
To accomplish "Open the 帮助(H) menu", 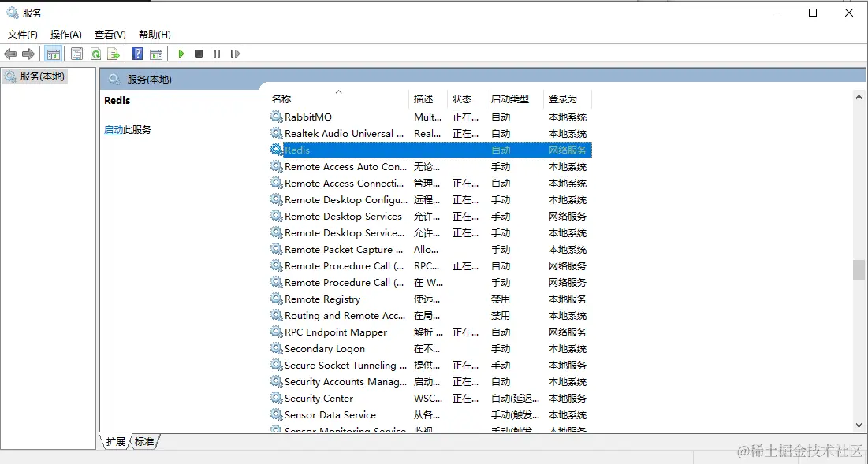I will [155, 35].
